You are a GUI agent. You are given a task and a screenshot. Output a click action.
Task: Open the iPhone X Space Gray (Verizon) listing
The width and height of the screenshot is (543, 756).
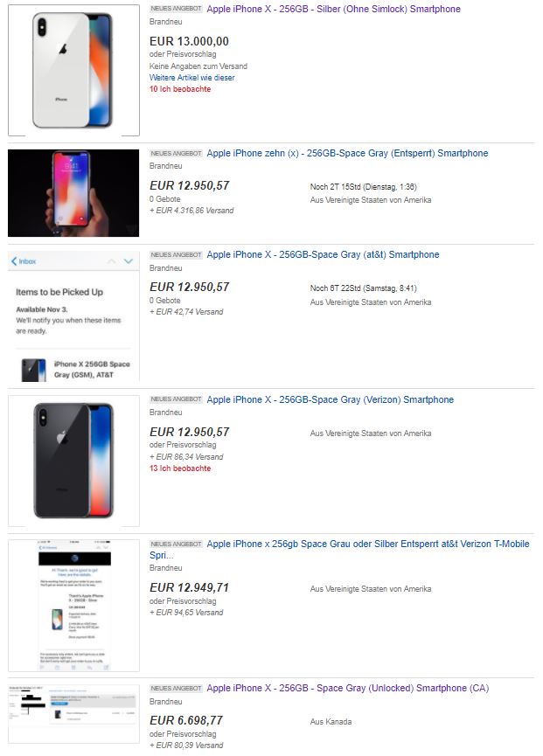(x=330, y=399)
